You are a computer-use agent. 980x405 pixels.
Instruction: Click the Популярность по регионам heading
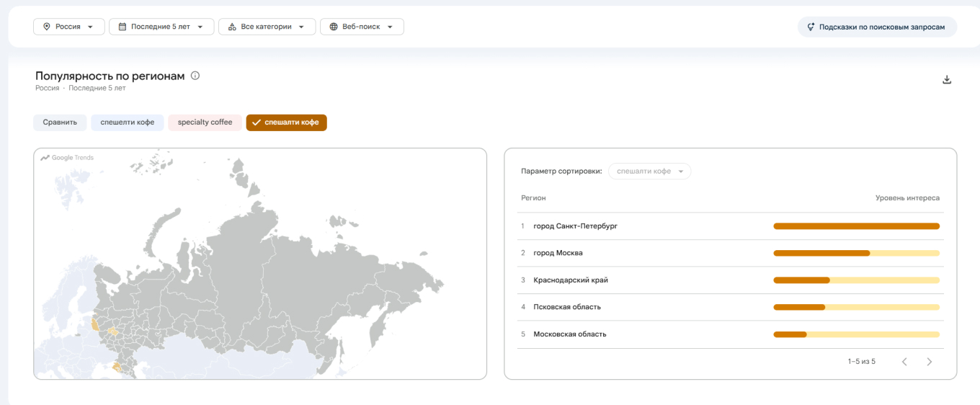point(110,76)
